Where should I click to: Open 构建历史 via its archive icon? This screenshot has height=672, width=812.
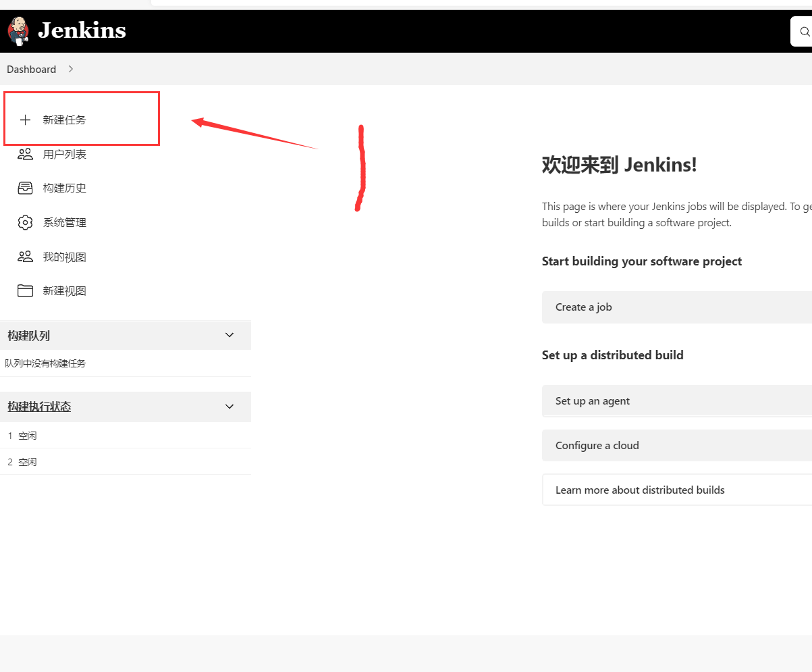pyautogui.click(x=25, y=188)
